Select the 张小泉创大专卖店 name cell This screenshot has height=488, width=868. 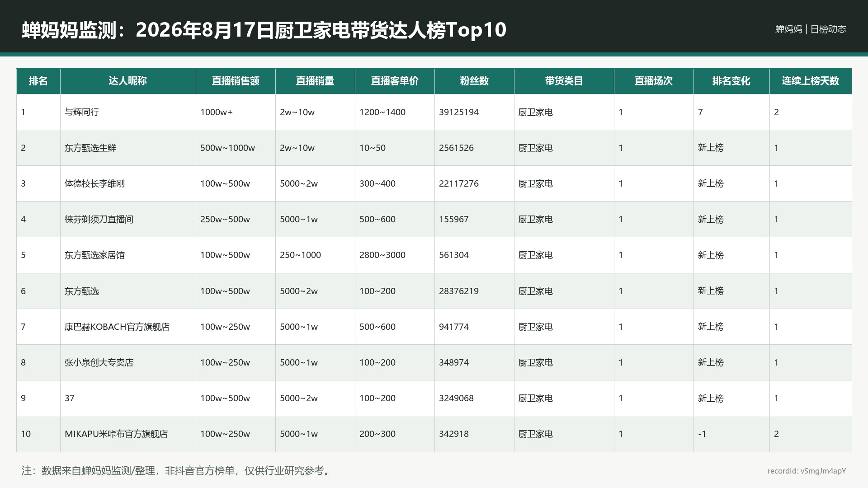click(128, 362)
